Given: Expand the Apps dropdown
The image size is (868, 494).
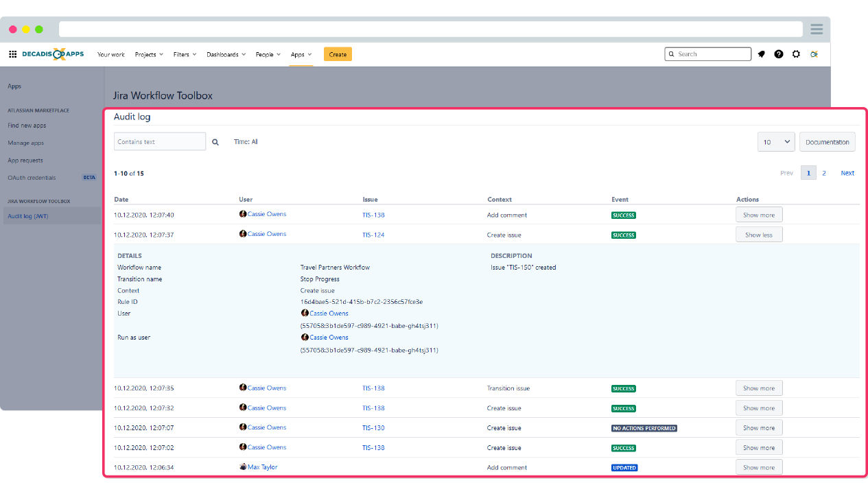Looking at the screenshot, I should (301, 54).
